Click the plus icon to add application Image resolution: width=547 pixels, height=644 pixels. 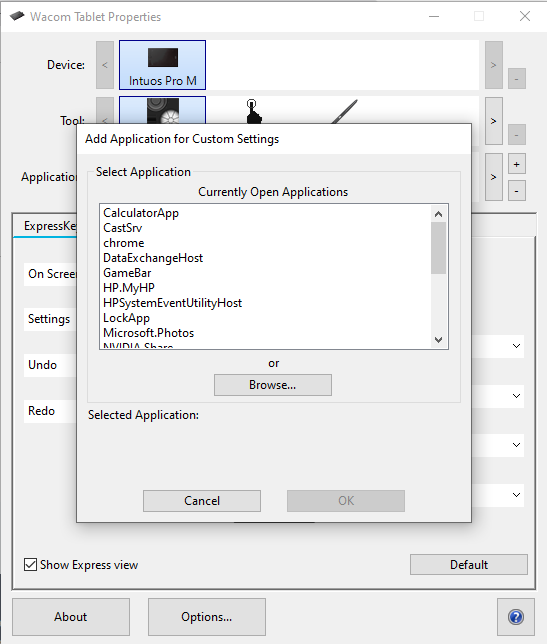[x=517, y=164]
